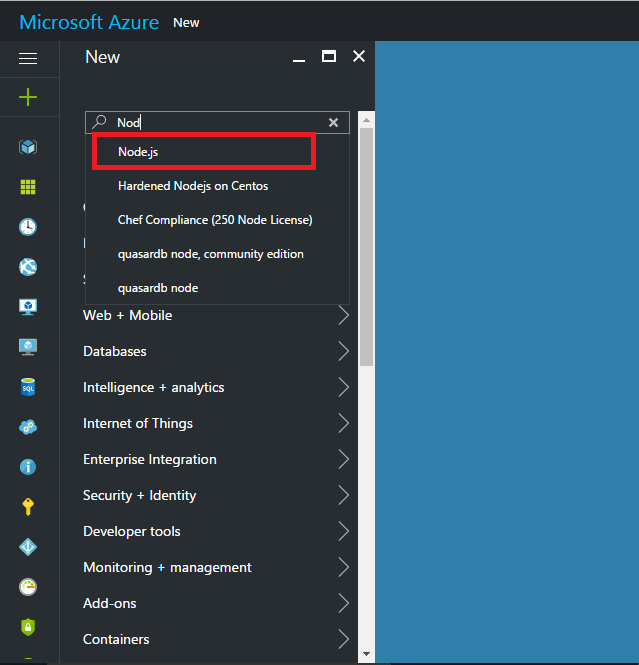639x665 pixels.
Task: Expand Enterprise Integration chevron
Action: [344, 459]
